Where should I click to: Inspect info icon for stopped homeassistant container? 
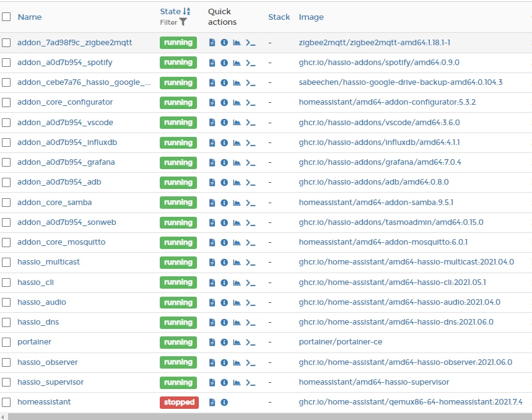[x=224, y=403]
